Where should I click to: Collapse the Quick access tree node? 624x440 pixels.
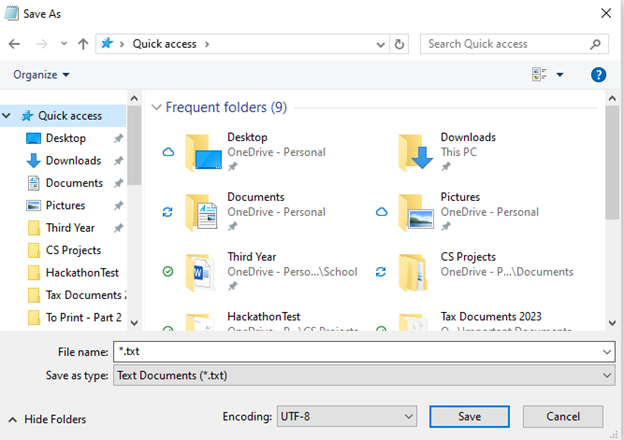click(x=6, y=116)
